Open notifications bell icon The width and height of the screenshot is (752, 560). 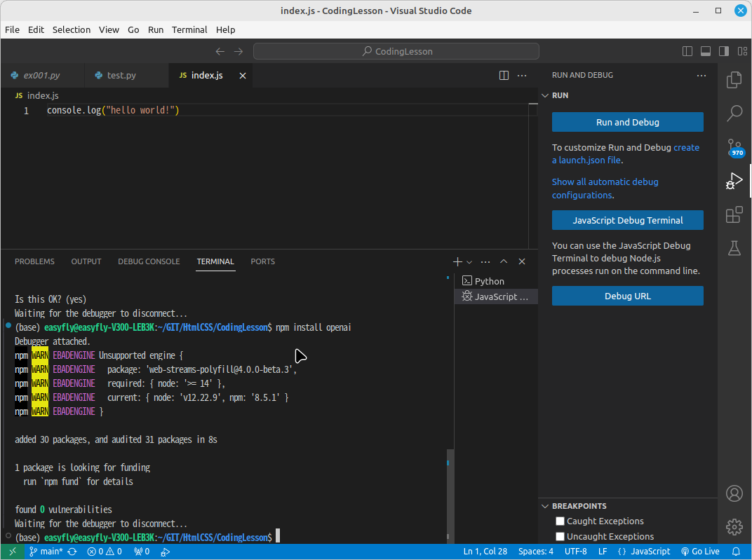[x=736, y=552]
